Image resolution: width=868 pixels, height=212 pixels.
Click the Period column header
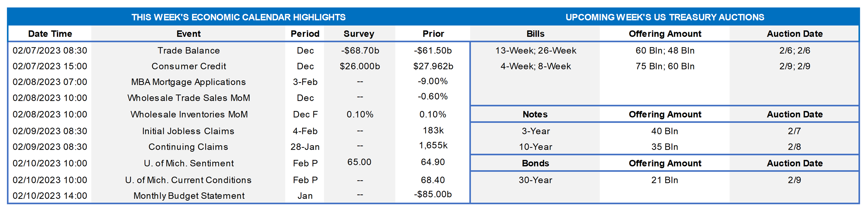tap(305, 34)
